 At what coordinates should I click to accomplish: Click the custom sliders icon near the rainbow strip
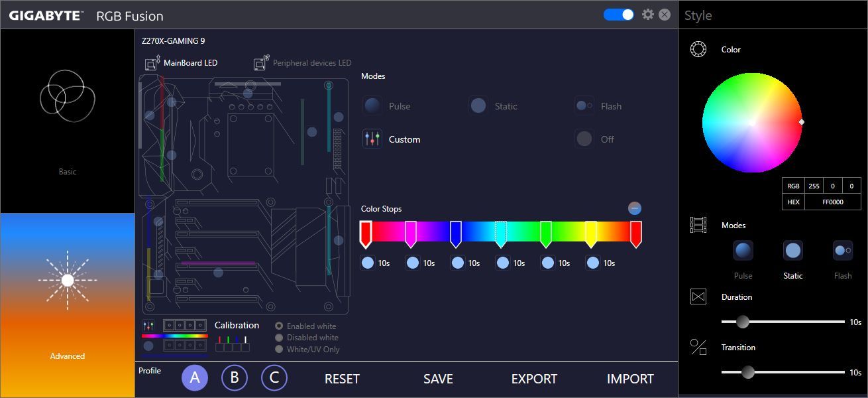point(148,326)
